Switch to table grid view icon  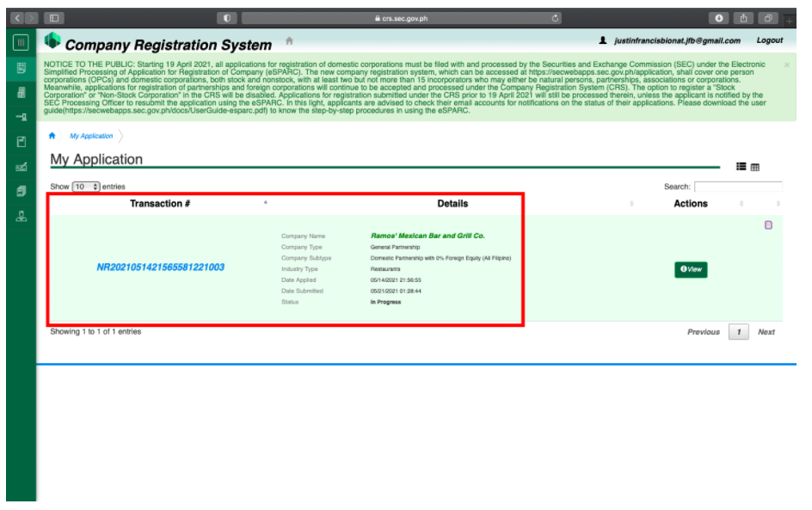[755, 168]
